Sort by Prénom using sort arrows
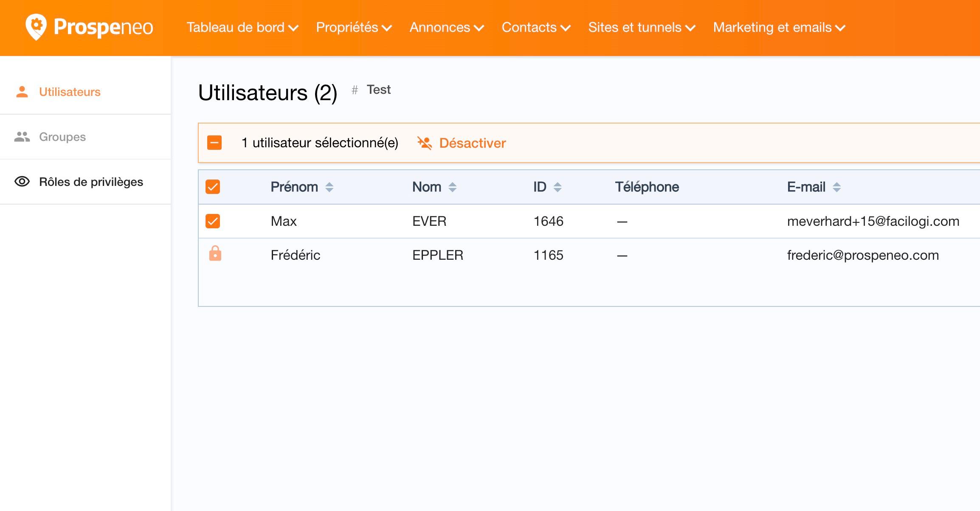Viewport: 980px width, 511px height. [329, 187]
